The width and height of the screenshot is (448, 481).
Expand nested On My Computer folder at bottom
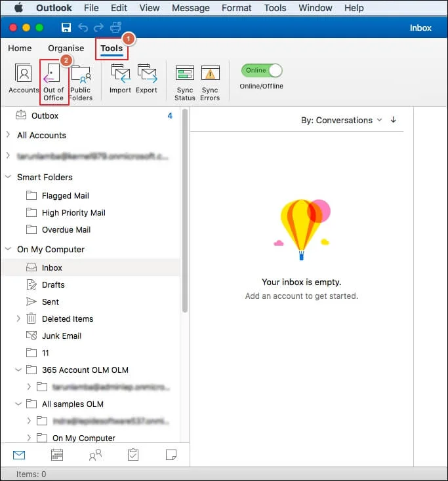(29, 438)
